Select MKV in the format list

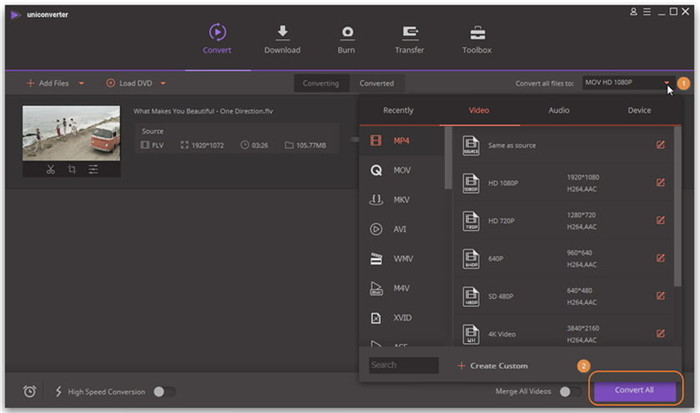[401, 199]
